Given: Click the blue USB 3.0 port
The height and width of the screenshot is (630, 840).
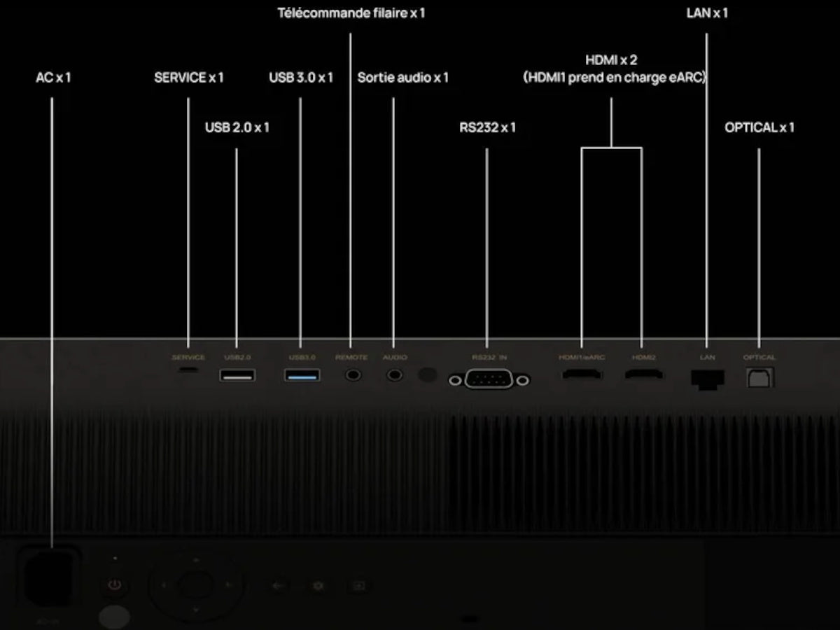Looking at the screenshot, I should 302,375.
